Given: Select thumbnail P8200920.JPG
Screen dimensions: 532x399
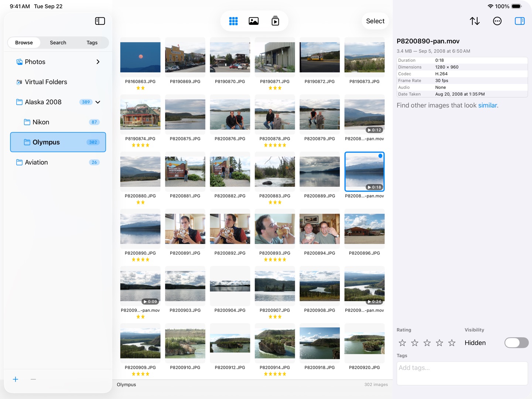Looking at the screenshot, I should 364,343.
